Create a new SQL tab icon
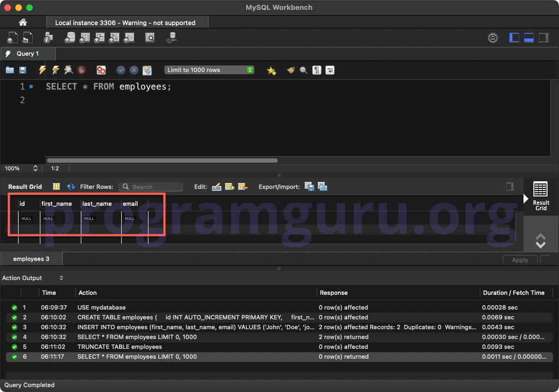This screenshot has height=392, width=559. coord(12,38)
